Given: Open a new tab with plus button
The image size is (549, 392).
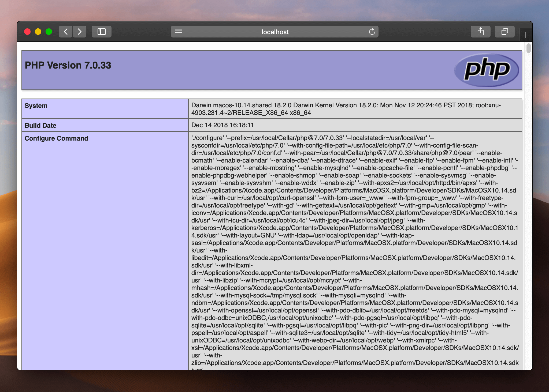Looking at the screenshot, I should tap(525, 35).
